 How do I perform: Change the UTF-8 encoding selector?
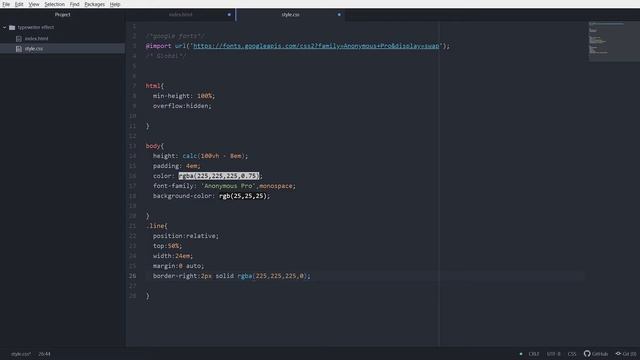[553, 354]
